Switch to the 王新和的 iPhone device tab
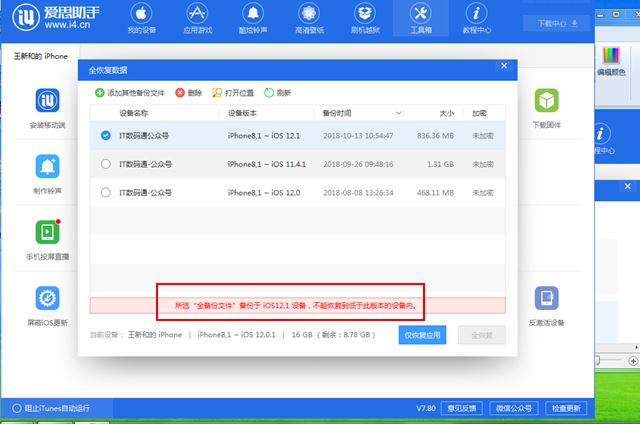 [40, 56]
